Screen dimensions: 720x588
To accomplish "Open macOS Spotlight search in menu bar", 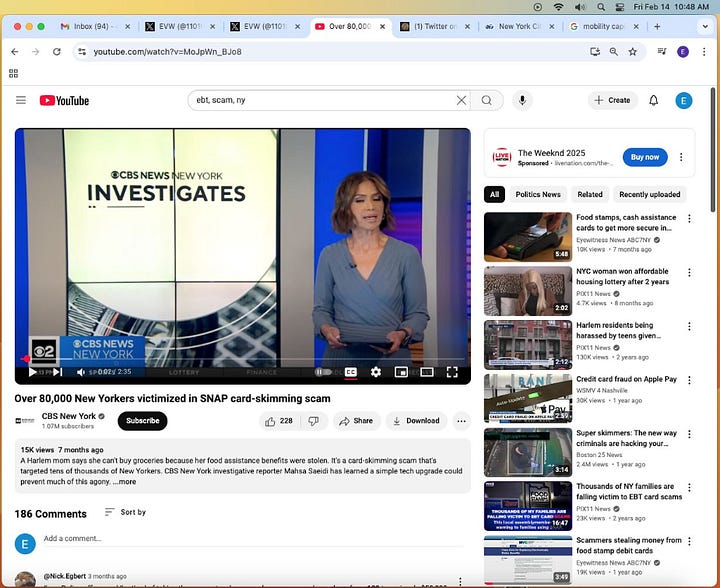I will [601, 7].
